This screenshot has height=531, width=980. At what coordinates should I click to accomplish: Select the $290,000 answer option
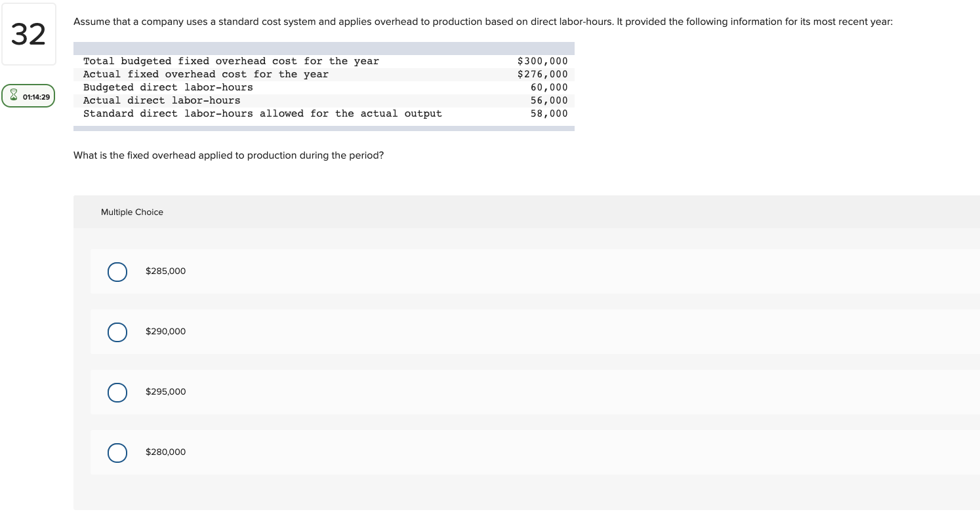pyautogui.click(x=117, y=332)
